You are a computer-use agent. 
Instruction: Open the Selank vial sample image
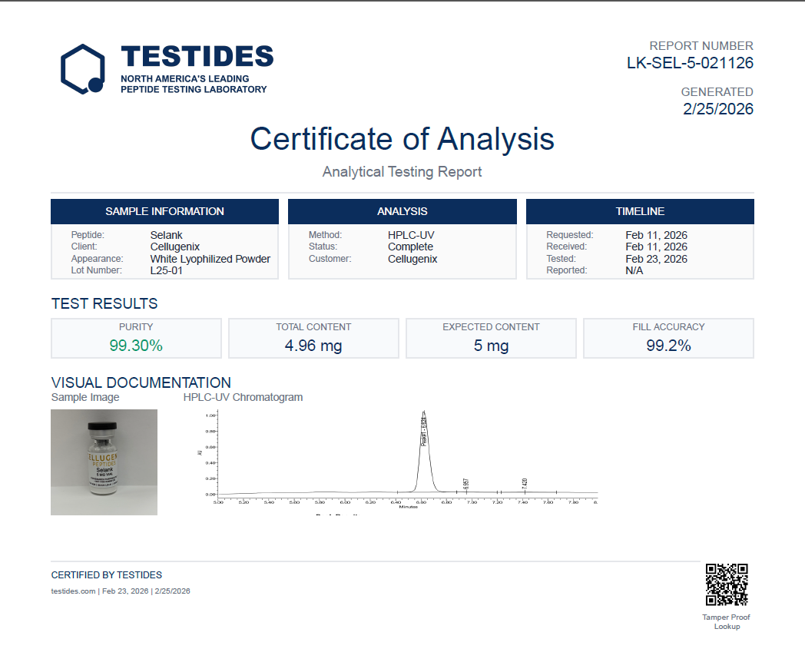[104, 462]
